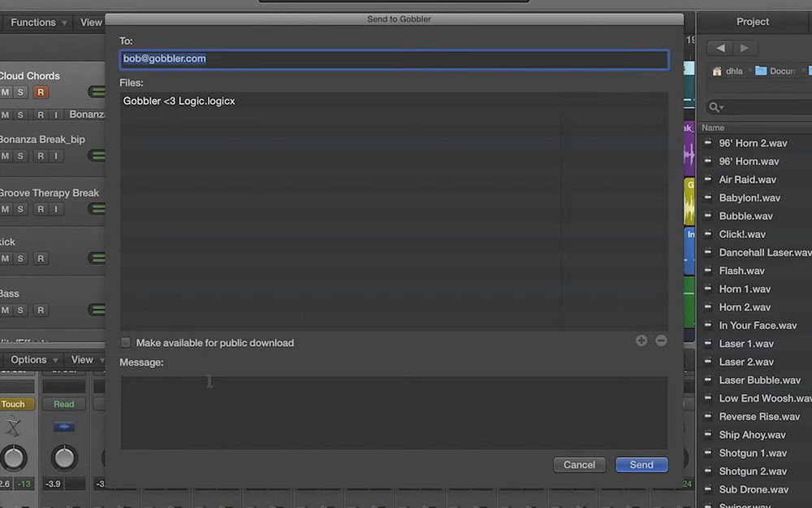Click the audio icon beside Low End Woosh.wav
This screenshot has width=812, height=508.
tap(708, 397)
